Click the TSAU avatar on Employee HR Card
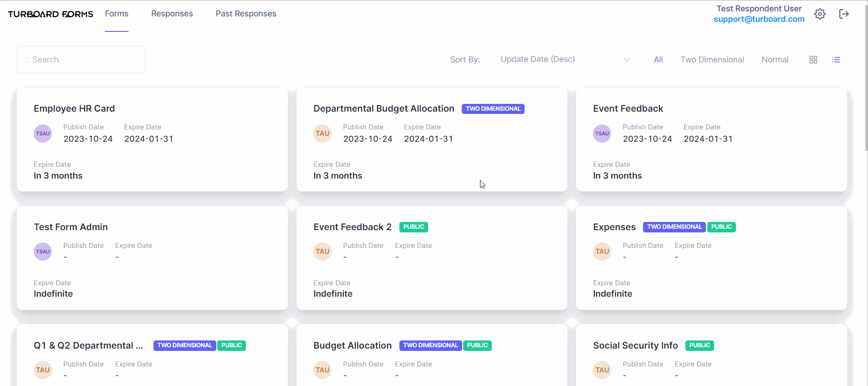This screenshot has width=868, height=386. coord(43,134)
